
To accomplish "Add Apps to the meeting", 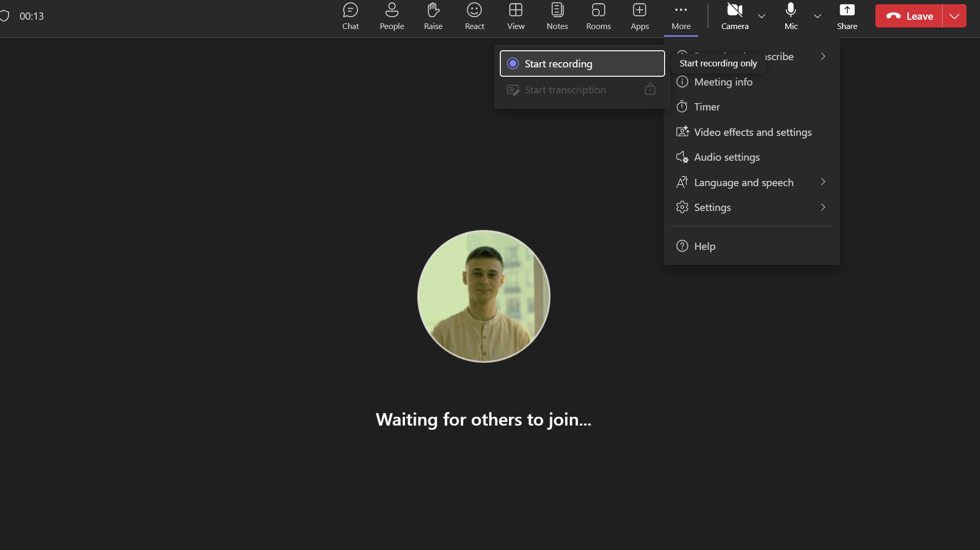I will click(640, 16).
